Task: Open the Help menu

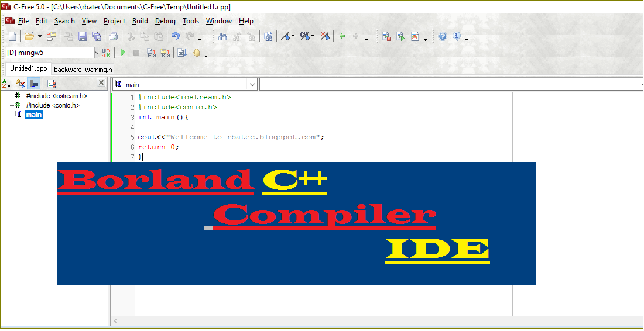Action: [x=246, y=21]
